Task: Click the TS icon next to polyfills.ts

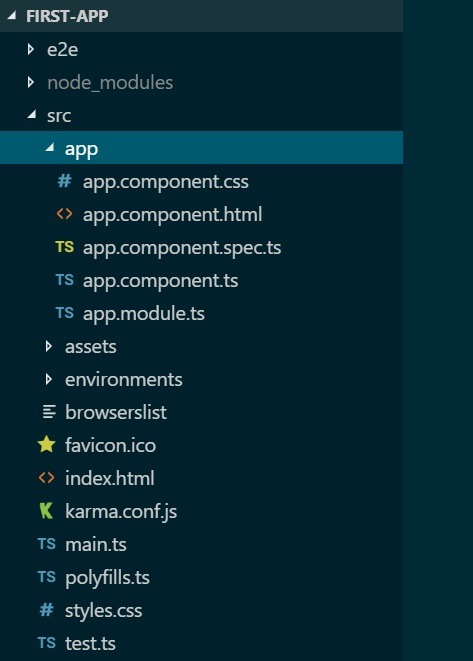Action: (46, 577)
